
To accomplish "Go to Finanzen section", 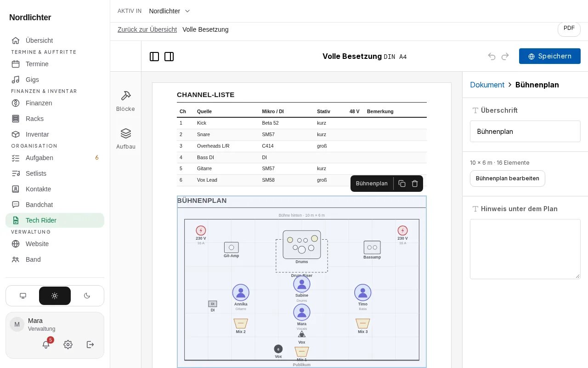I will [55, 103].
